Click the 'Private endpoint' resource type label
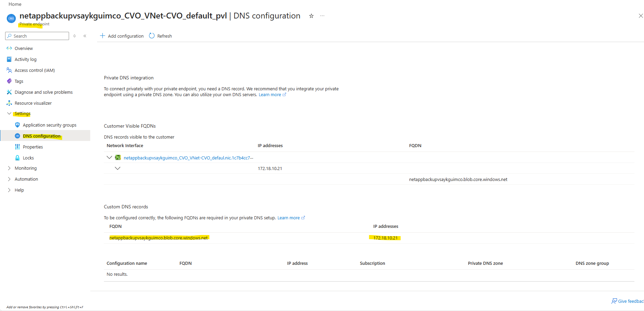Viewport: 644px width, 311px height. click(x=34, y=24)
